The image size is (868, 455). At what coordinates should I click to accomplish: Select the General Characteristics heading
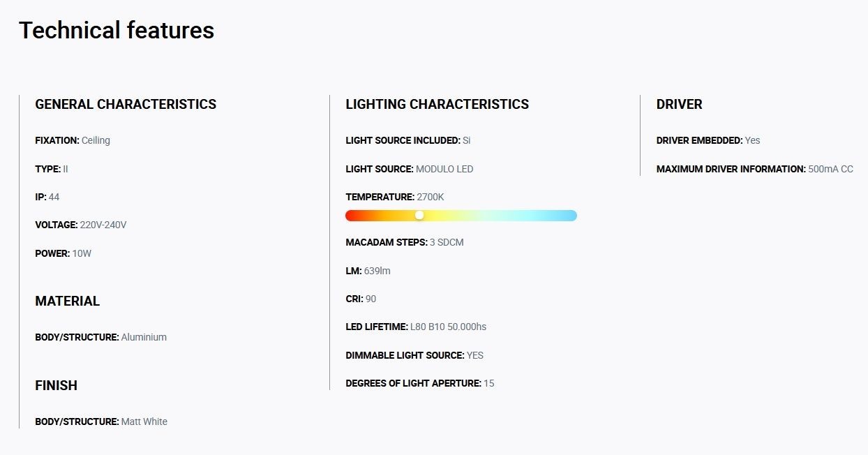[126, 105]
